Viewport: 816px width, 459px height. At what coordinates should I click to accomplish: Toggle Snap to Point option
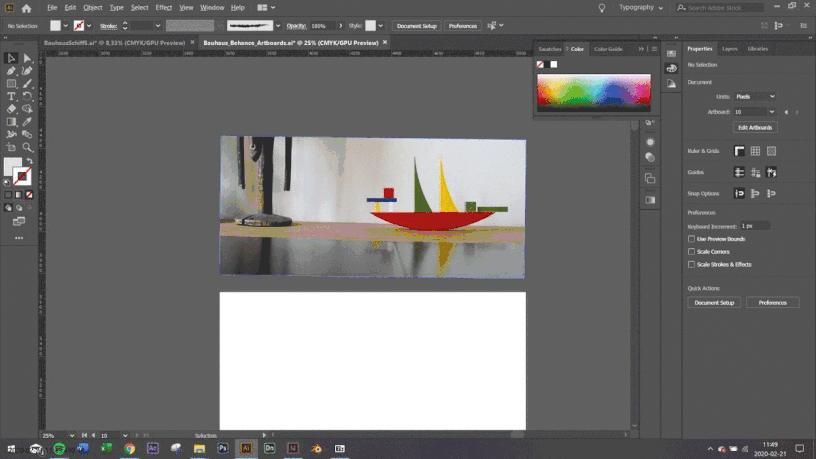pos(739,194)
